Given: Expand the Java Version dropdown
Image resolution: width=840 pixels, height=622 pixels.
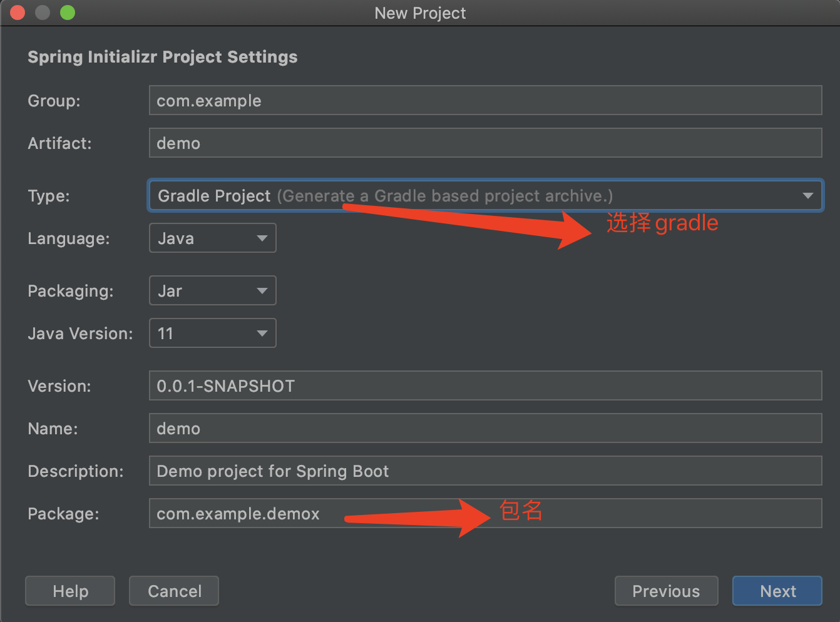Looking at the screenshot, I should click(x=212, y=334).
